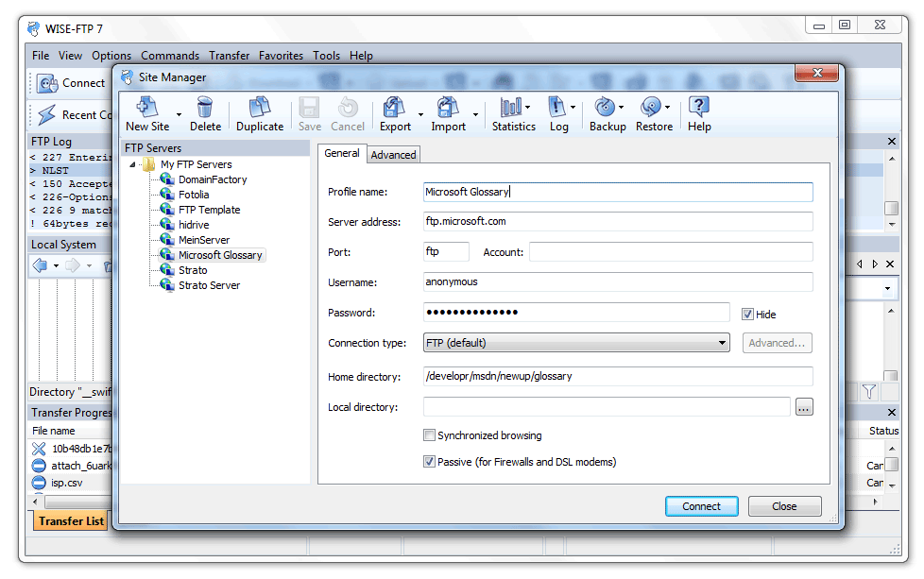Browse local directory with the ... button
Viewport: 924px width, 579px height.
804,406
